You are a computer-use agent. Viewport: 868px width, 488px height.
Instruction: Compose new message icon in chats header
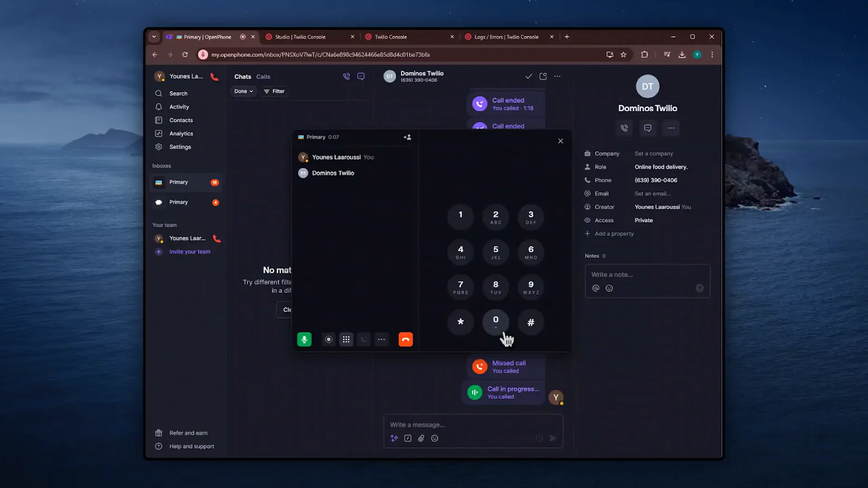[x=361, y=76]
